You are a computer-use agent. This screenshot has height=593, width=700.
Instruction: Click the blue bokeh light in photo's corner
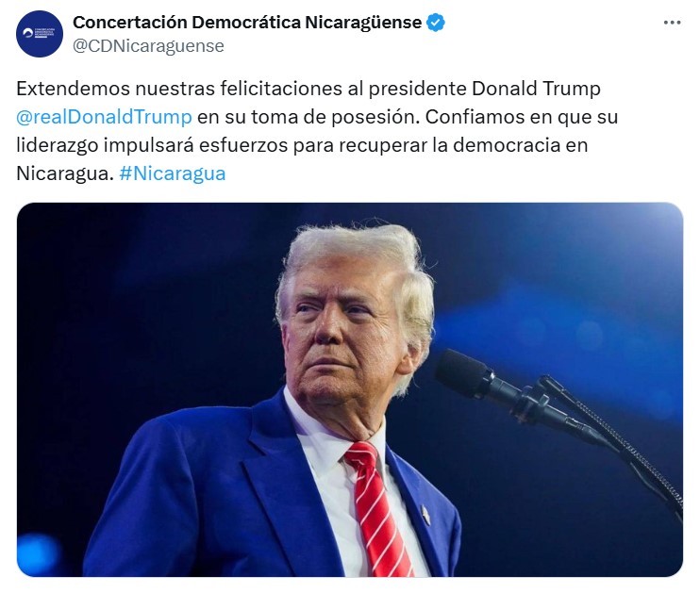[x=38, y=553]
